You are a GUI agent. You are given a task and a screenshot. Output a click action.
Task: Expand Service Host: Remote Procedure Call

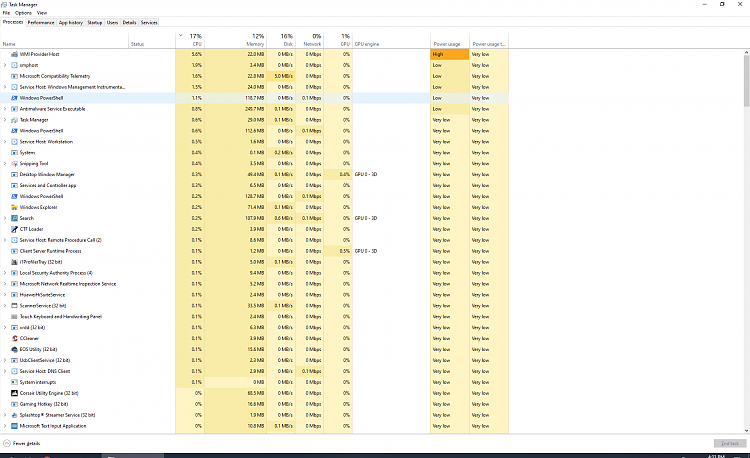[x=5, y=240]
